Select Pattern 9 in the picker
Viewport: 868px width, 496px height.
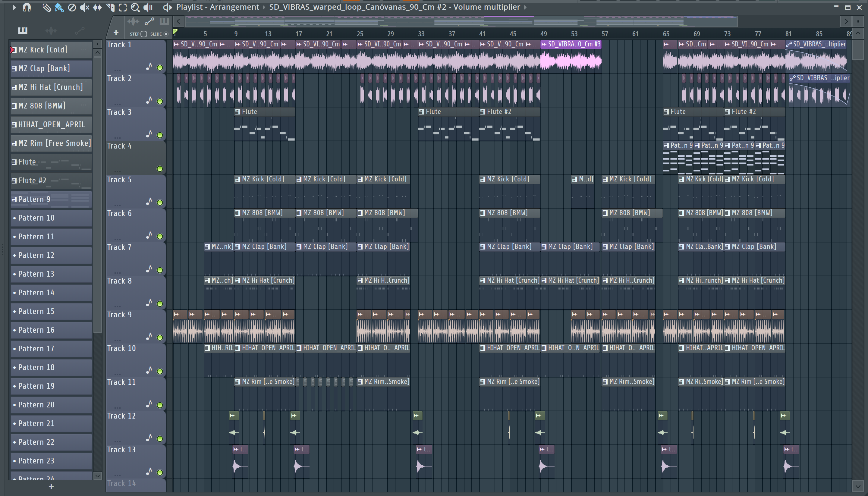(51, 199)
